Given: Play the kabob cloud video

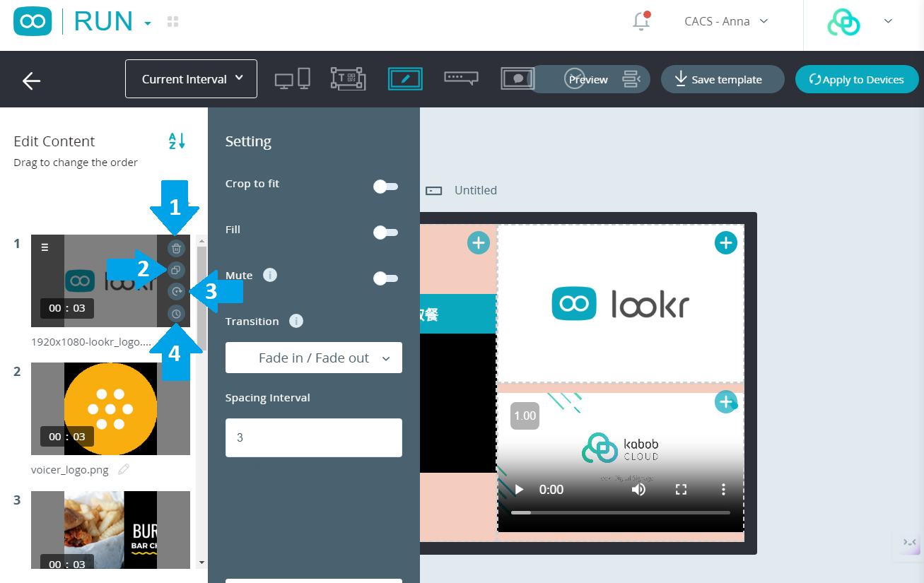Looking at the screenshot, I should point(519,489).
